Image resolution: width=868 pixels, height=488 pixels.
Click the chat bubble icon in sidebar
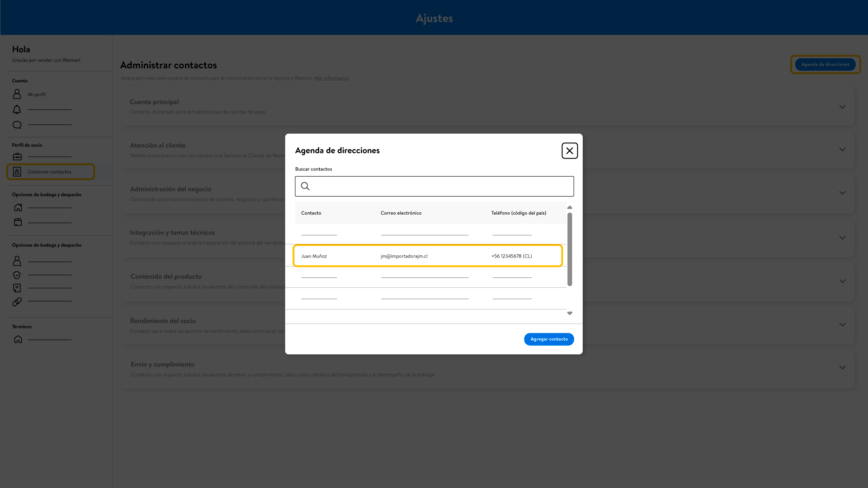pos(17,125)
